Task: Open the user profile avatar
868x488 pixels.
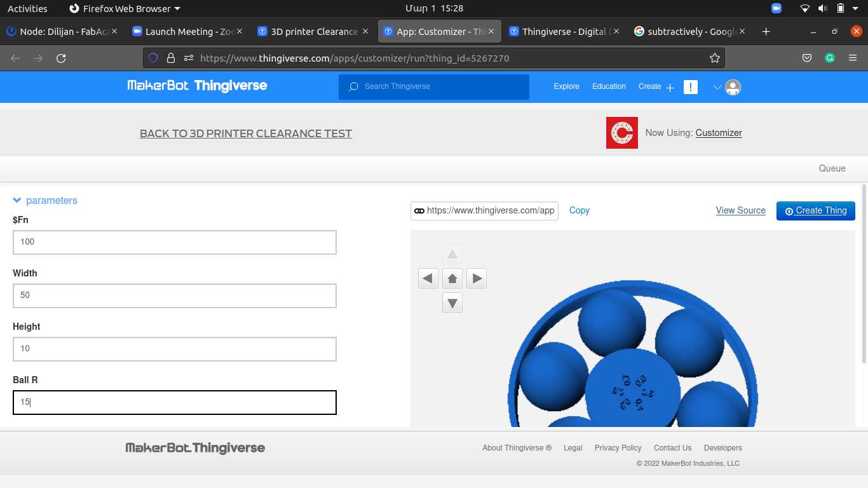Action: pyautogui.click(x=733, y=87)
